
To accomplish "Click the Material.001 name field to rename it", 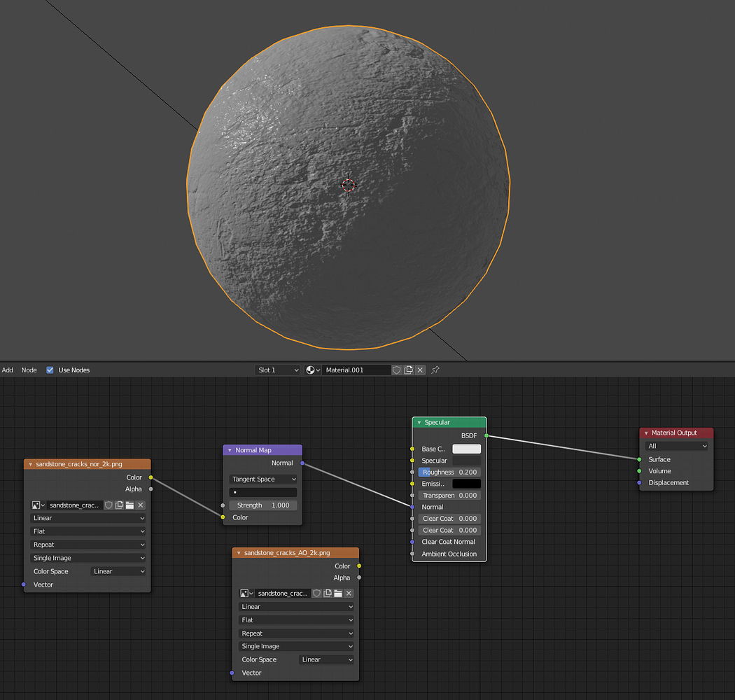I will pyautogui.click(x=357, y=370).
